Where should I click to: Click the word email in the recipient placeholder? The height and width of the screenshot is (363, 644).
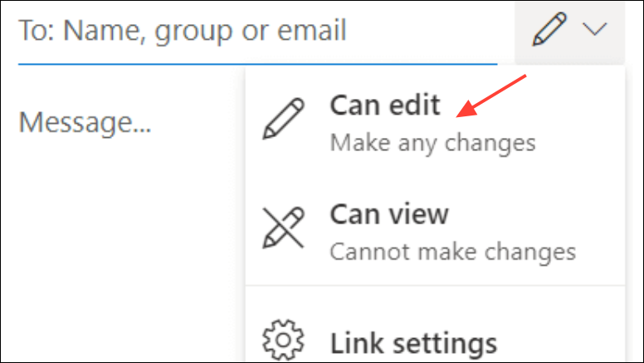pyautogui.click(x=312, y=31)
